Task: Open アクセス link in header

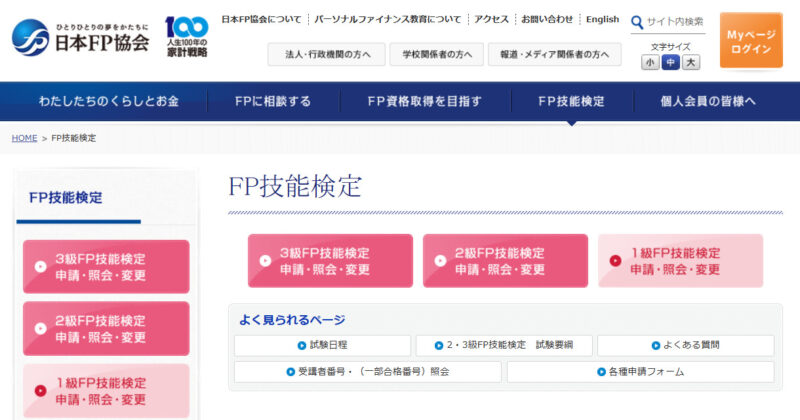Action: pos(491,19)
